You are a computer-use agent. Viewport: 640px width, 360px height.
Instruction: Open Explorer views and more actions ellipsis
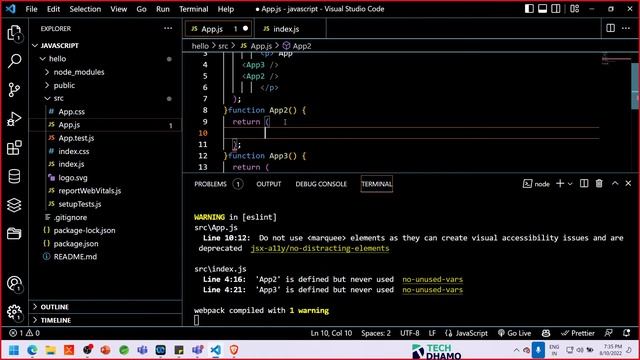pos(168,28)
